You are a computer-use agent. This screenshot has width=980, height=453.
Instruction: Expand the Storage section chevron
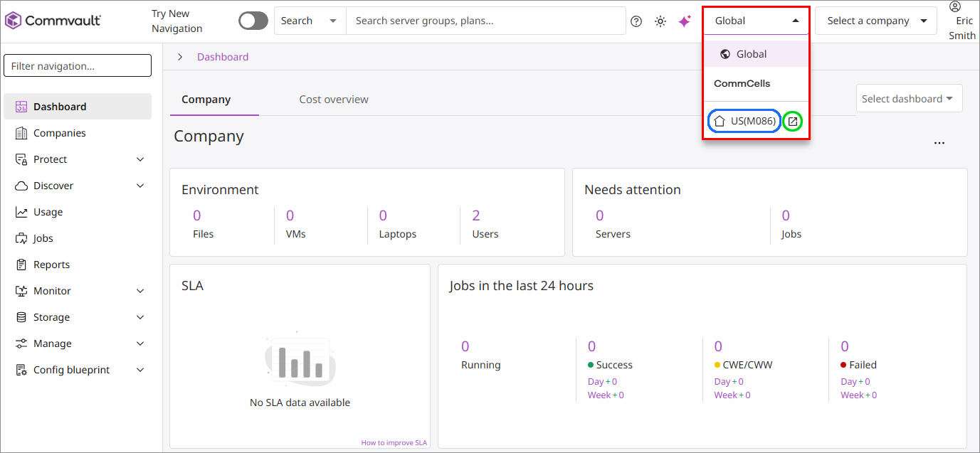tap(140, 317)
